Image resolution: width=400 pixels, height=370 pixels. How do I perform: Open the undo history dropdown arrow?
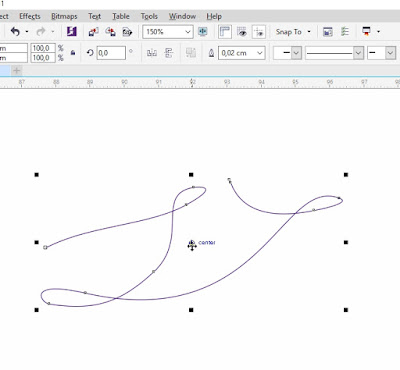27,32
